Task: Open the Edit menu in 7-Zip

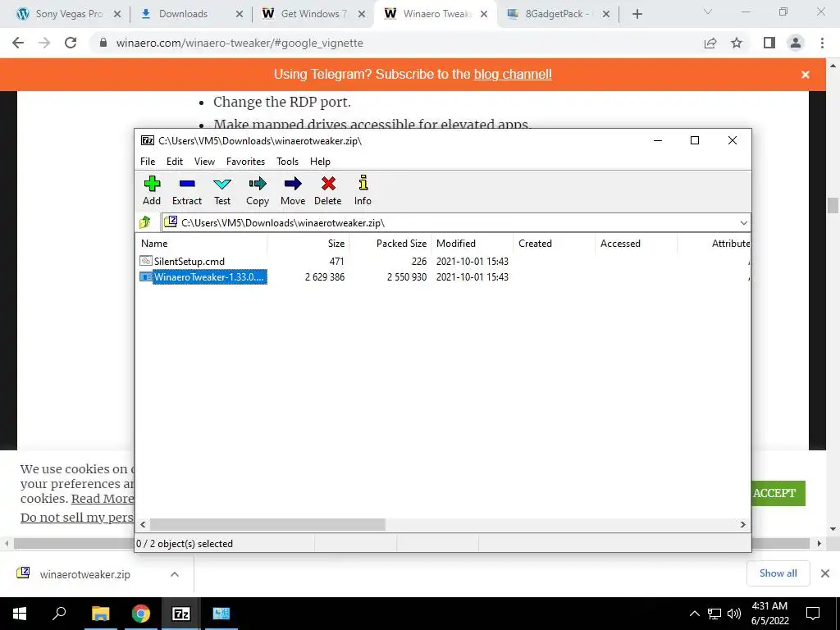Action: click(175, 162)
